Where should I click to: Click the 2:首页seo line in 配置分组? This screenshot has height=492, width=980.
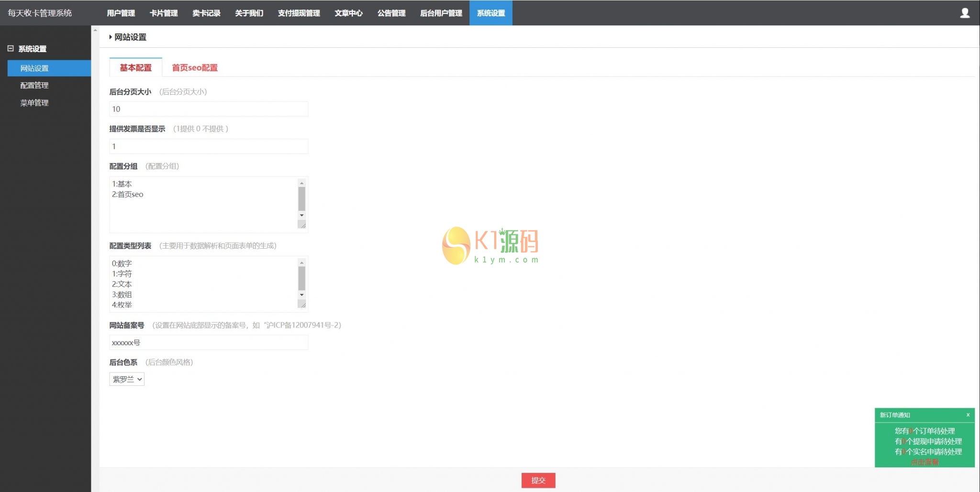[x=127, y=194]
